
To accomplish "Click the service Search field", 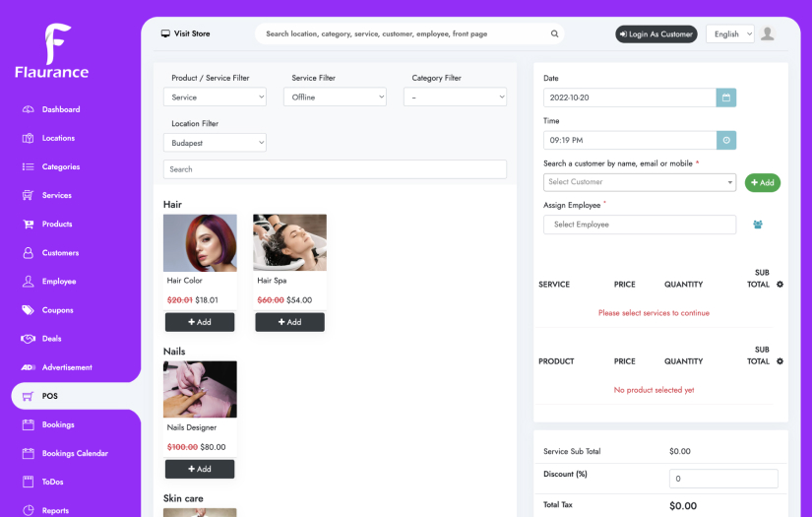I will coord(335,169).
